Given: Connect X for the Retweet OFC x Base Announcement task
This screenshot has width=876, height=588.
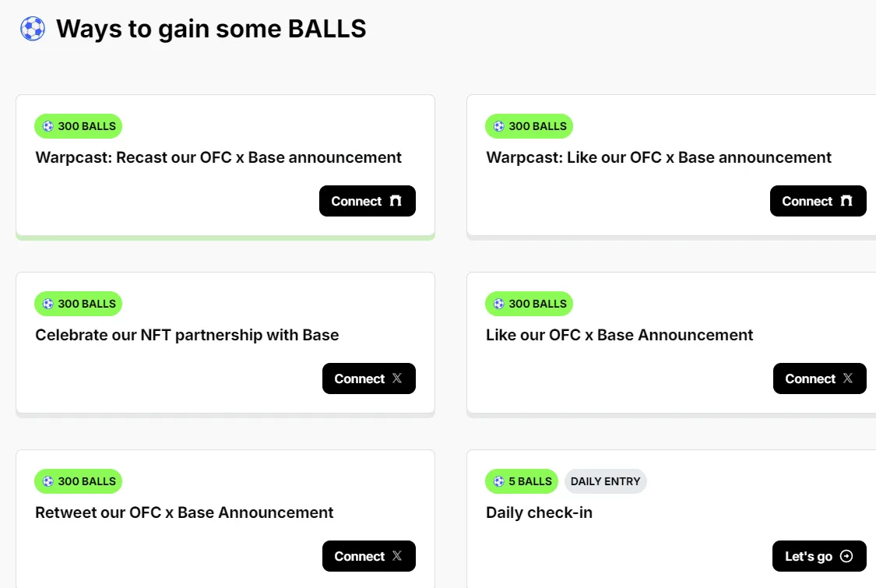Looking at the screenshot, I should coord(368,555).
